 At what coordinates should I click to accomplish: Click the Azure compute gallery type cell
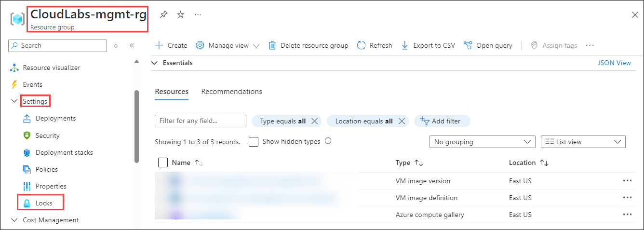429,215
